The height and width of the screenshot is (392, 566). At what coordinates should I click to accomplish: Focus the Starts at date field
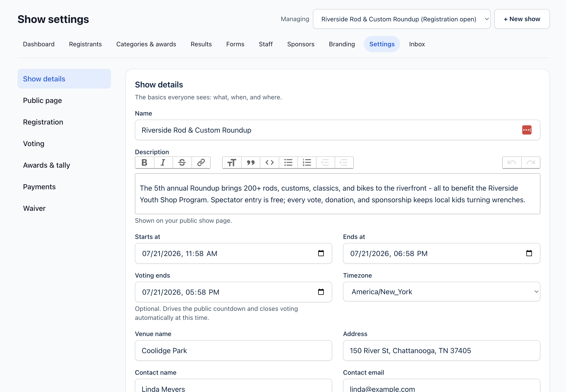[233, 253]
